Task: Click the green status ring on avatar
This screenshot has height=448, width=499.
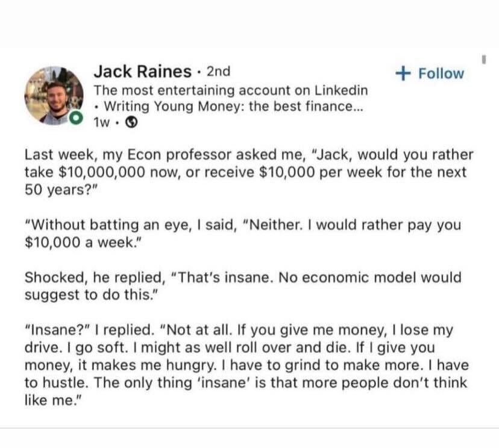Action: tap(76, 118)
